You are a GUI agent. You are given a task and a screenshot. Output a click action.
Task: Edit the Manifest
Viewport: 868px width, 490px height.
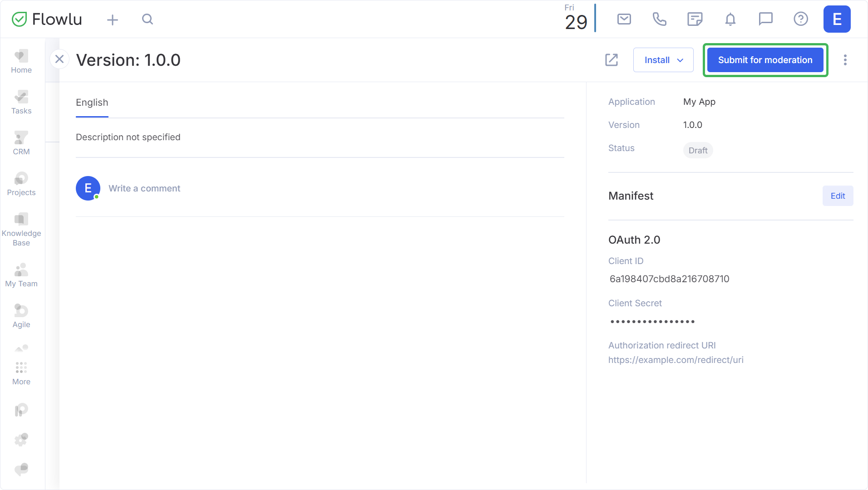coord(838,196)
